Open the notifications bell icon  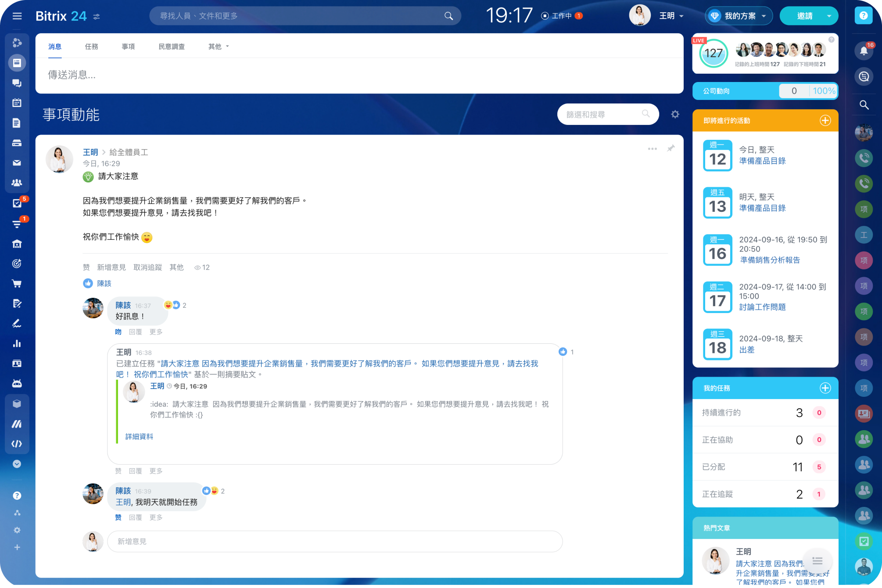[x=864, y=51]
